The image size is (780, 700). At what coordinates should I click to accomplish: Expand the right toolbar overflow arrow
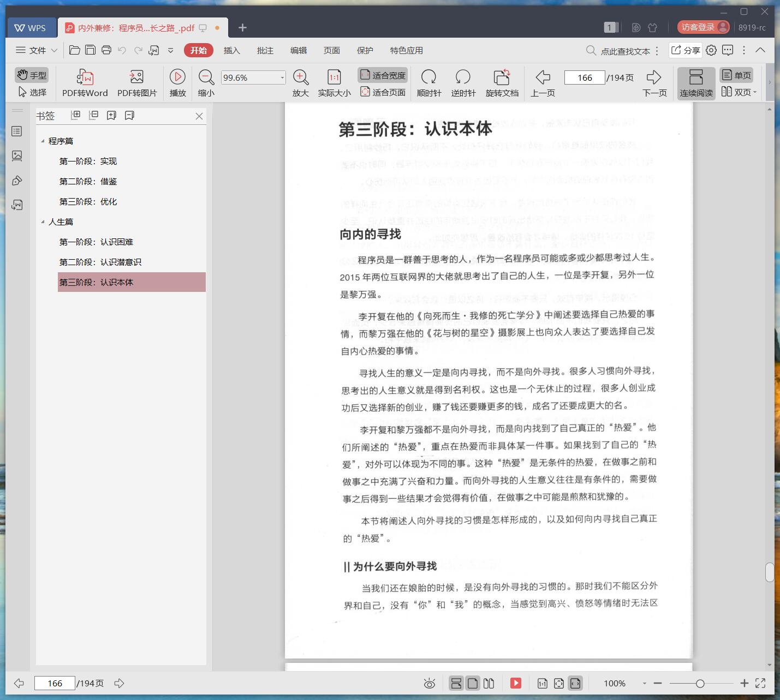770,82
